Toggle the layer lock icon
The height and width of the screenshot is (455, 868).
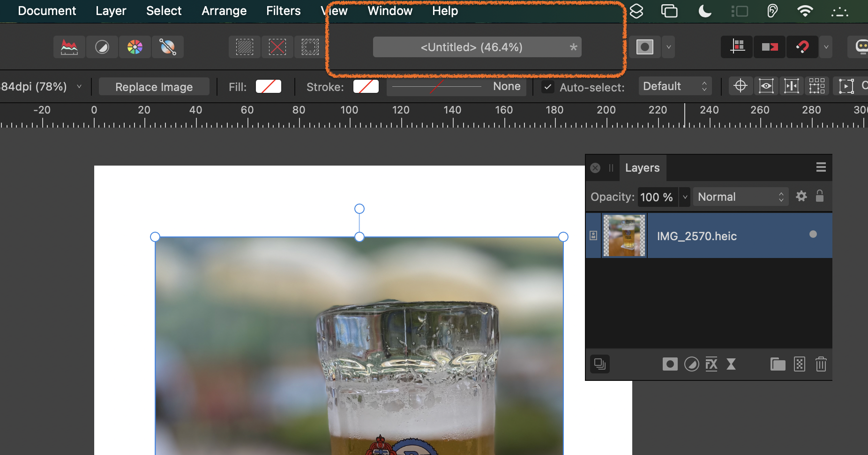pyautogui.click(x=820, y=196)
